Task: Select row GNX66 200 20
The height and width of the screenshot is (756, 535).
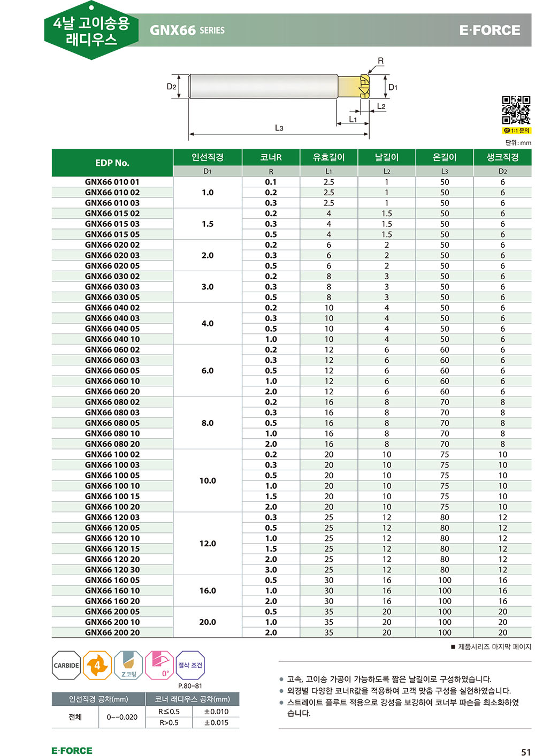Action: 292,632
